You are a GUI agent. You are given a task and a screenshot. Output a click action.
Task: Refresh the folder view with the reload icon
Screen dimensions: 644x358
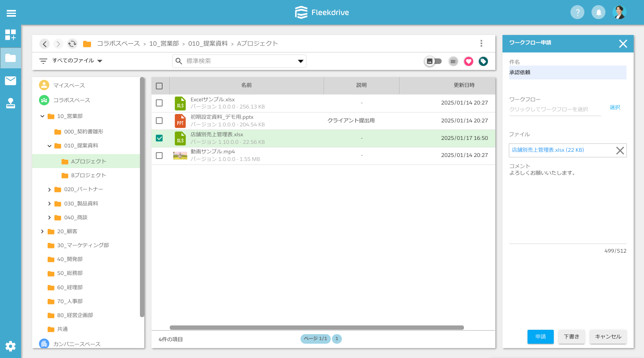click(x=72, y=44)
